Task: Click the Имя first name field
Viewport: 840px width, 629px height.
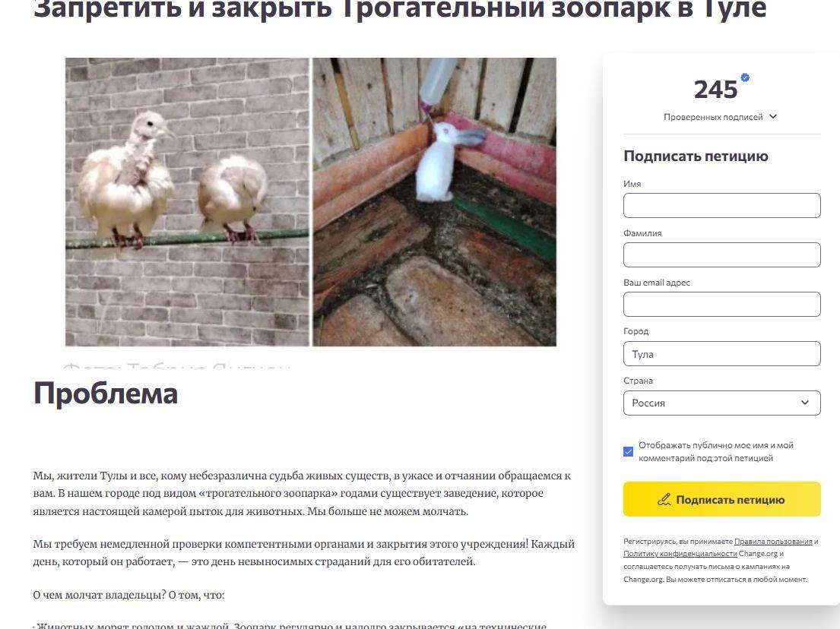Action: pos(721,206)
